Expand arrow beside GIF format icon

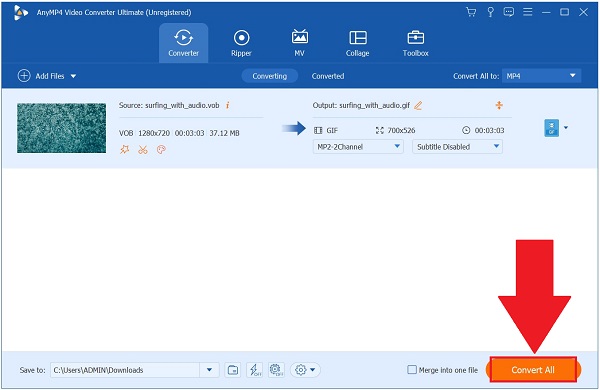click(x=566, y=127)
